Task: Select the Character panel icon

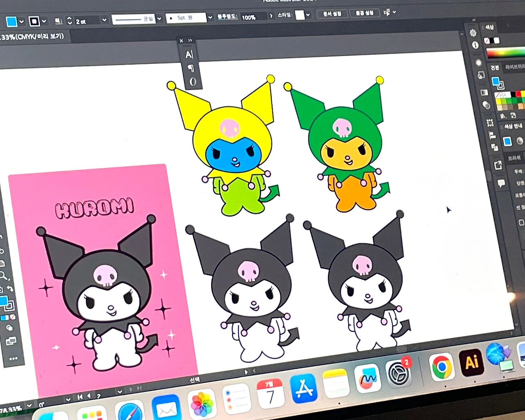Action: 189,55
